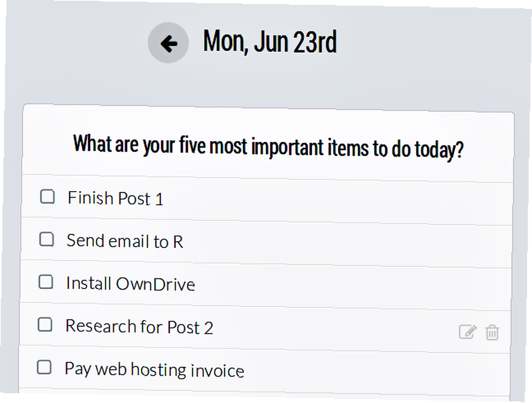Delete the Research for Post 2 item
Screen dimensions: 532x403
click(x=492, y=332)
